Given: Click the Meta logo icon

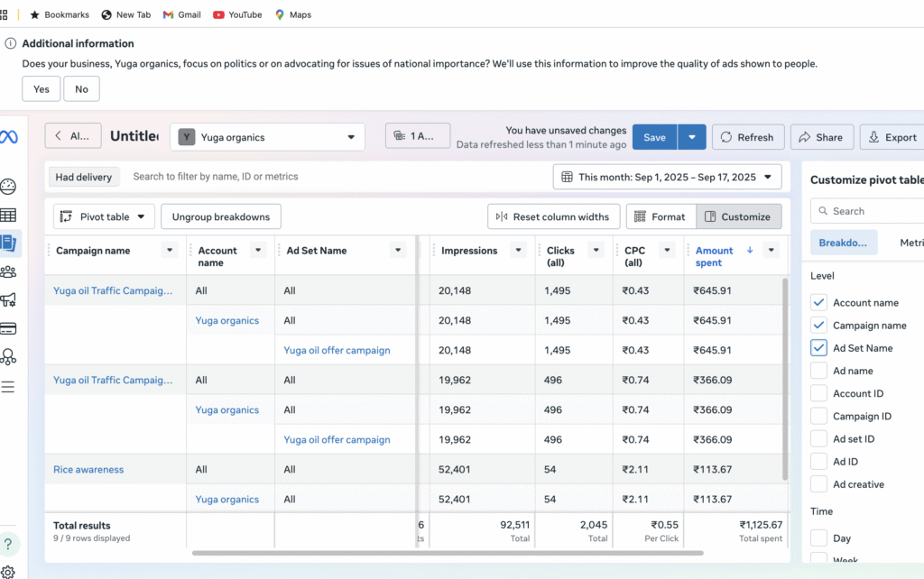Looking at the screenshot, I should 8,137.
